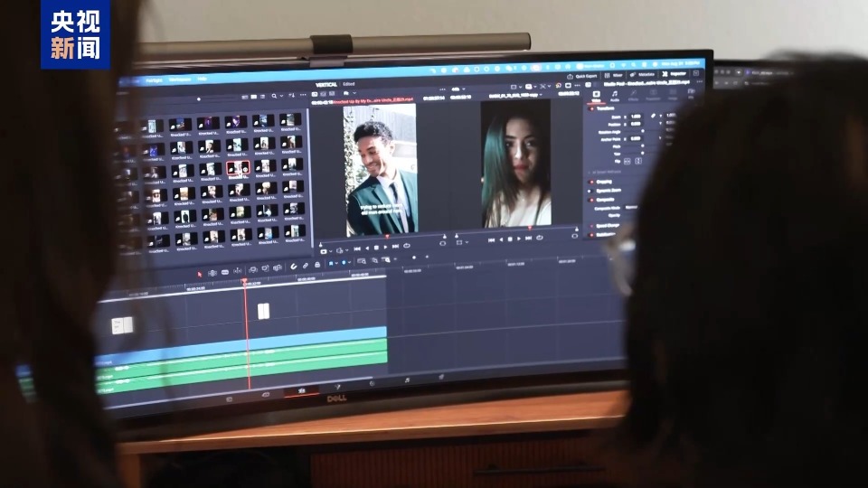Jump to first frame in source viewer
868x488 pixels.
pos(356,249)
